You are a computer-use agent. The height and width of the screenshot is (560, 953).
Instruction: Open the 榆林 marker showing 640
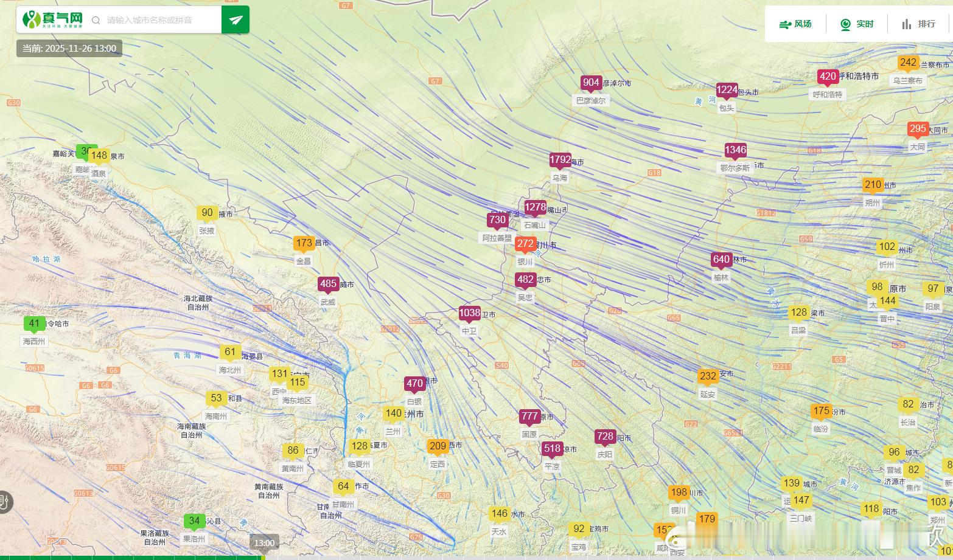tap(721, 260)
